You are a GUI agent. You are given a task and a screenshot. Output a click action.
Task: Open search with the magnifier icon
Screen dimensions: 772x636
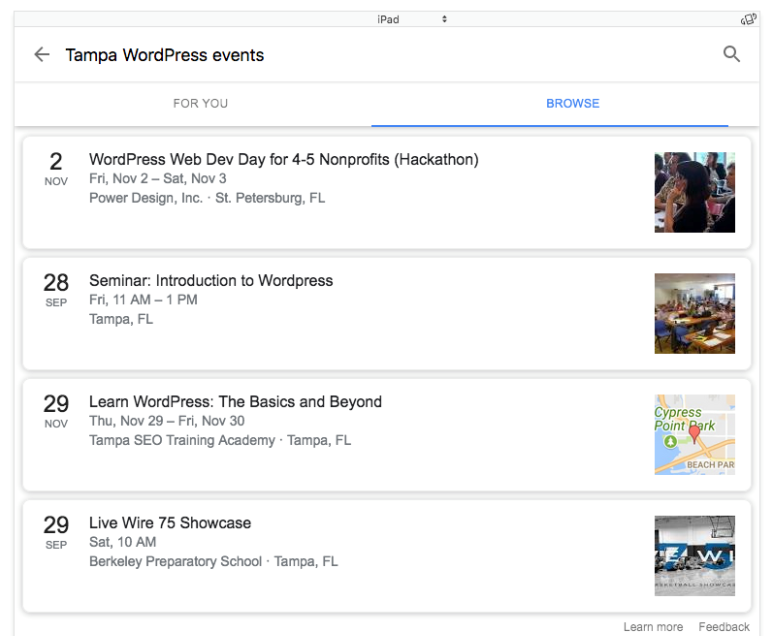point(732,54)
